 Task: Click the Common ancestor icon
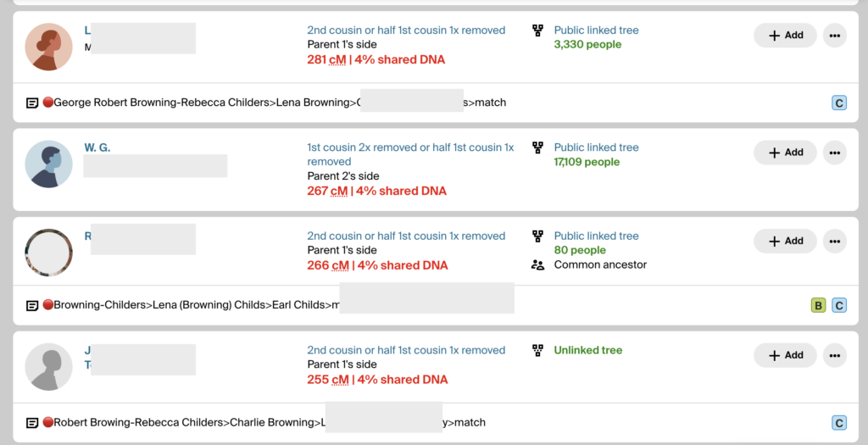click(537, 264)
